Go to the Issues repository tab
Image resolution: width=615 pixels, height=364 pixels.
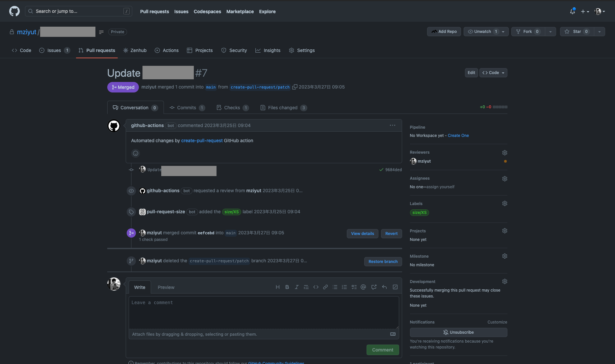[x=55, y=50]
